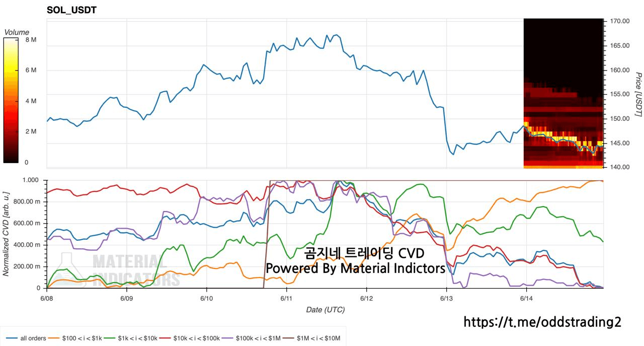Click the 'Date (UTC)' axis label
The width and height of the screenshot is (644, 346).
pyautogui.click(x=325, y=310)
